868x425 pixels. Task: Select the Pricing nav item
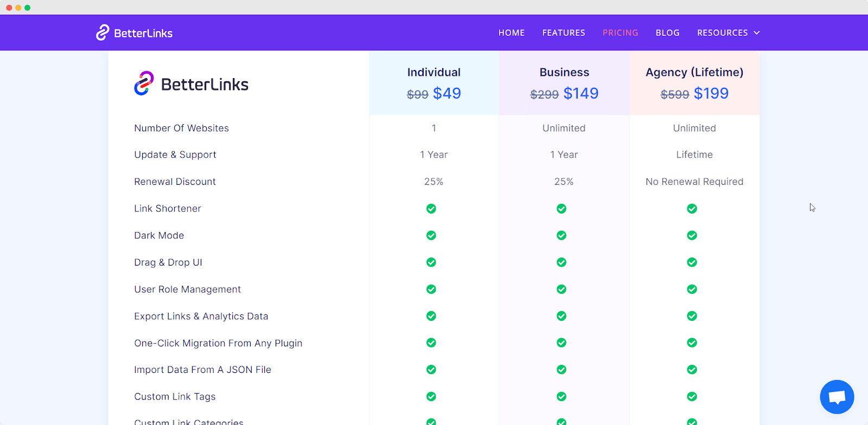(620, 33)
